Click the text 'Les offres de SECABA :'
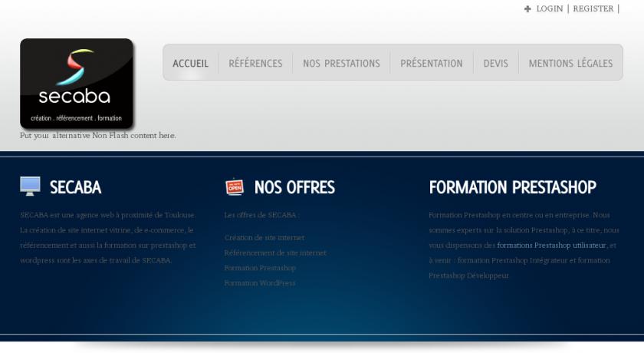This screenshot has width=644, height=353. point(261,215)
